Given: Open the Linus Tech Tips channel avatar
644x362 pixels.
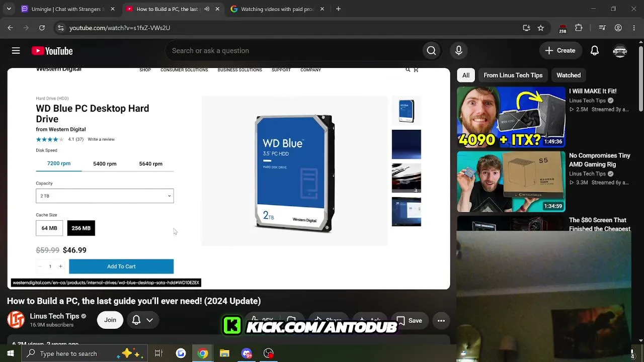Looking at the screenshot, I should tap(16, 320).
